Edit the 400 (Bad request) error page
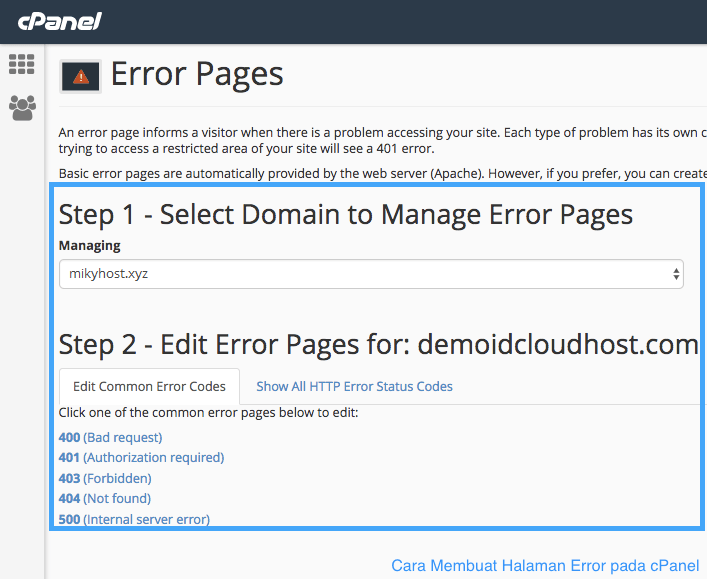This screenshot has height=579, width=707. (110, 437)
